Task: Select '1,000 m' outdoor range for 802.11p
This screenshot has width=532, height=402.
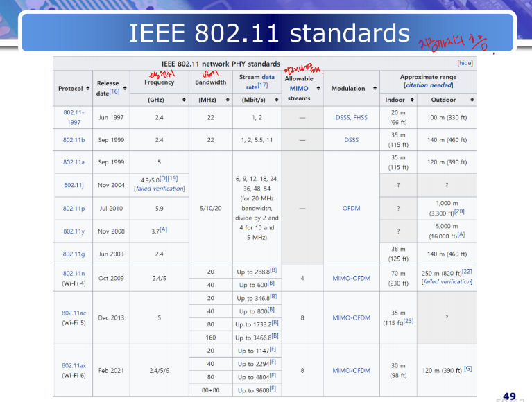Action: [x=447, y=203]
